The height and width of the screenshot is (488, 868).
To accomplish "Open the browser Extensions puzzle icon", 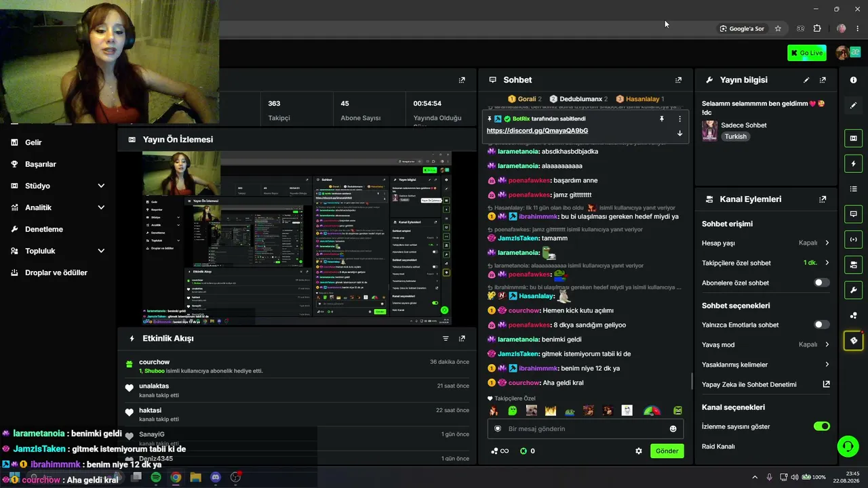I will pos(817,28).
